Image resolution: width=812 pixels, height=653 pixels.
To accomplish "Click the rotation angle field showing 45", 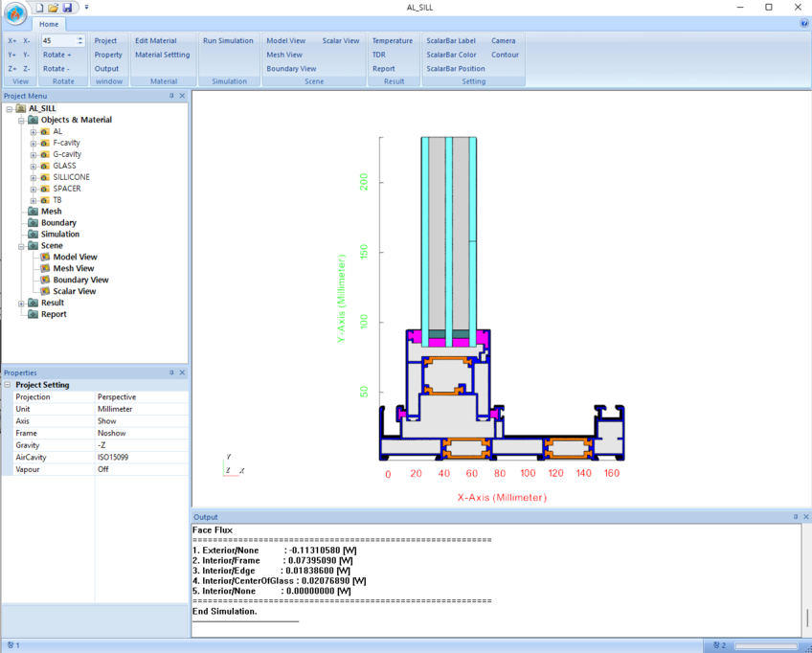I will 58,40.
